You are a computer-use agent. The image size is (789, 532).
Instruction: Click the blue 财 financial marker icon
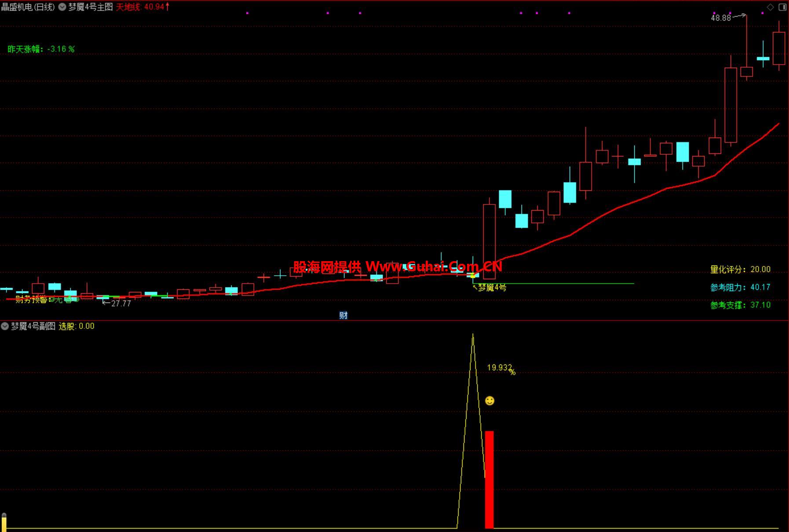pos(343,315)
